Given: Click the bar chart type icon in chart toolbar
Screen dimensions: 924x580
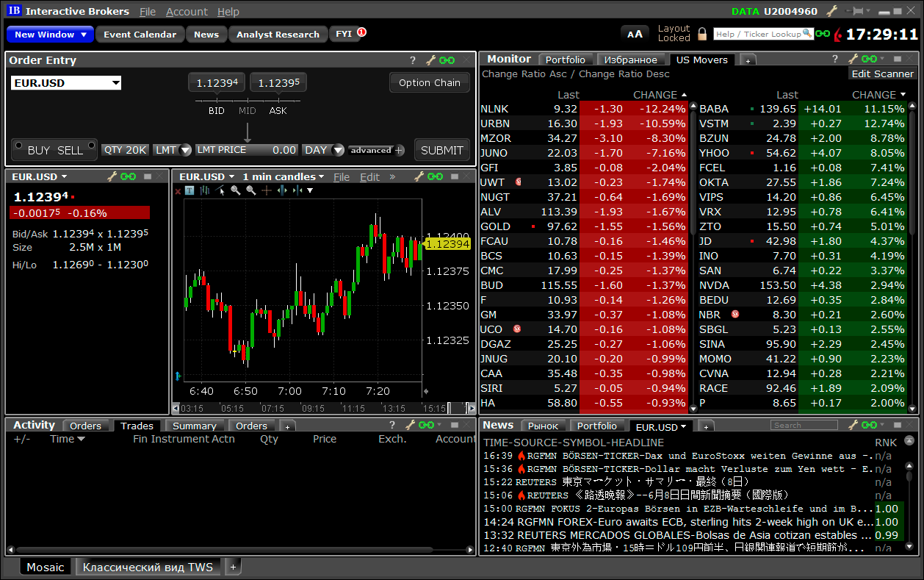Looking at the screenshot, I should click(205, 190).
